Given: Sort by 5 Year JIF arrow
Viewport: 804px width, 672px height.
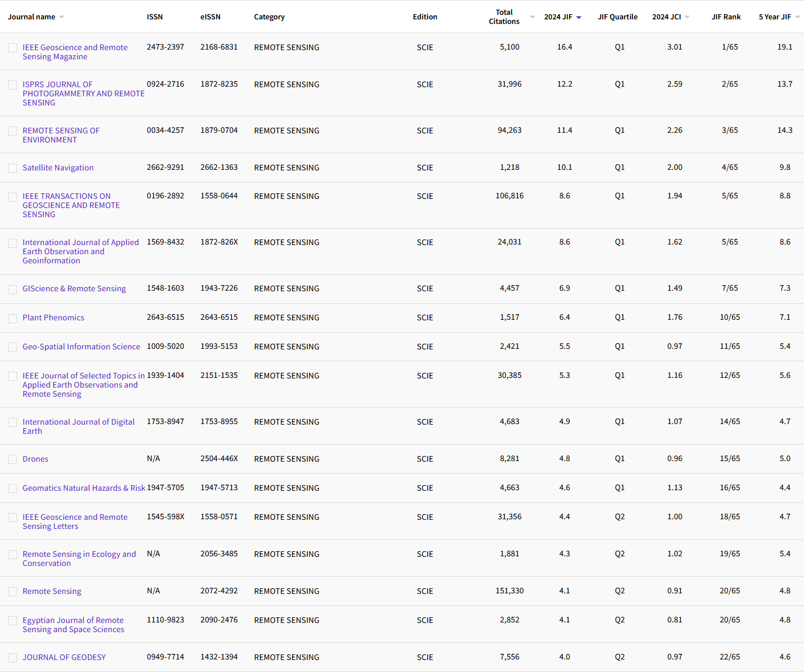Looking at the screenshot, I should click(797, 17).
